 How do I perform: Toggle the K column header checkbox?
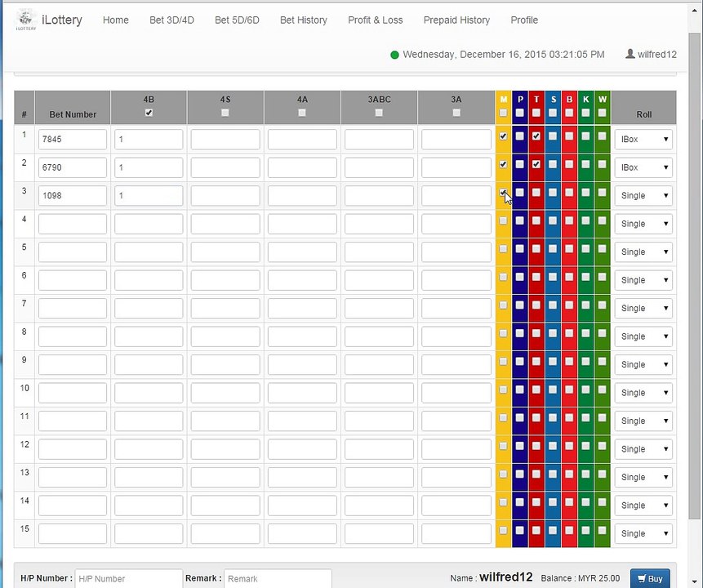(x=585, y=113)
